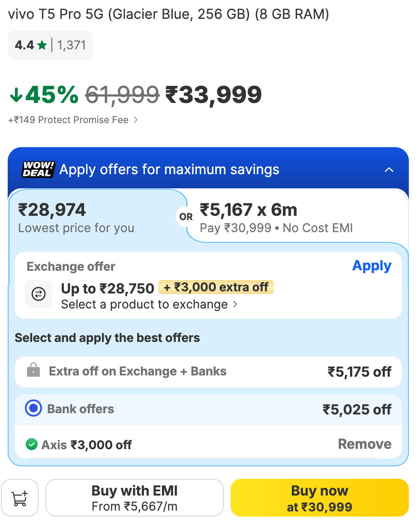Collapse the Apply offers for maximum savings panel
The image size is (420, 520).
click(389, 169)
